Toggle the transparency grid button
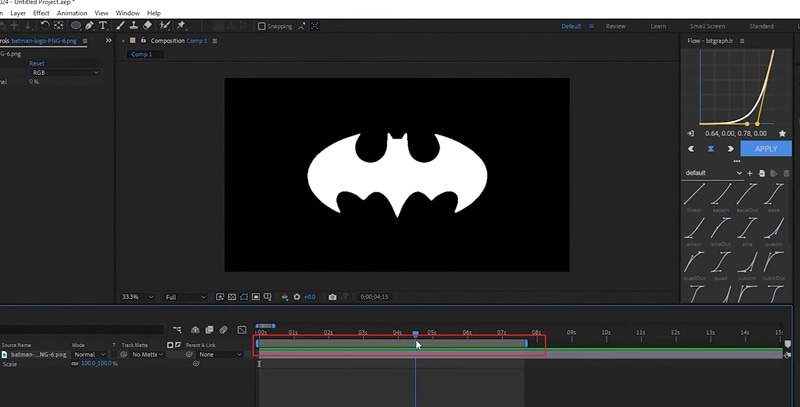The height and width of the screenshot is (407, 800). click(x=232, y=297)
